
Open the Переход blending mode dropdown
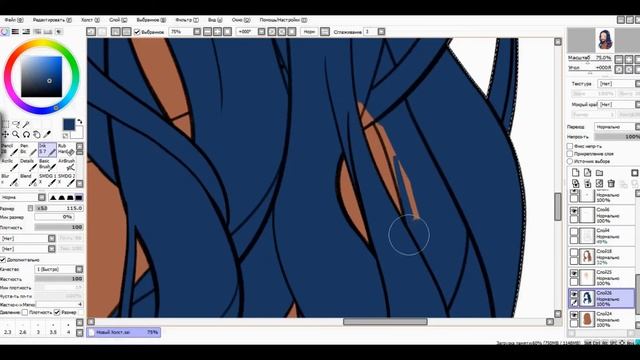pyautogui.click(x=616, y=127)
